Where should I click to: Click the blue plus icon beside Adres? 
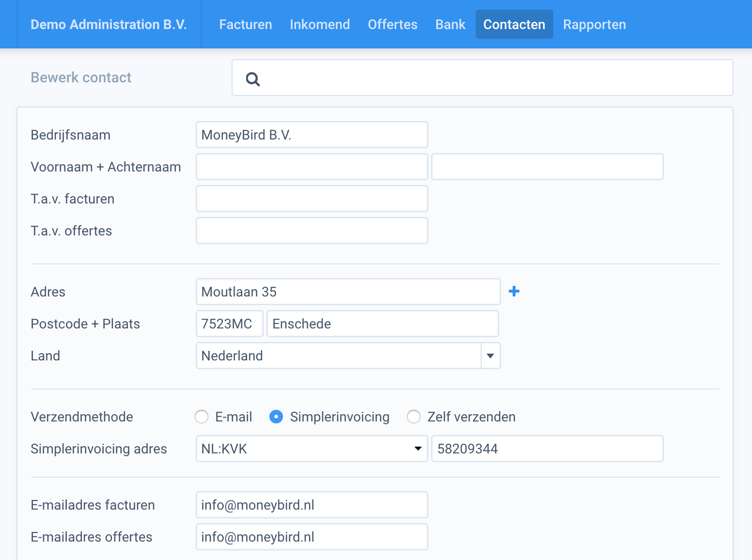point(514,291)
